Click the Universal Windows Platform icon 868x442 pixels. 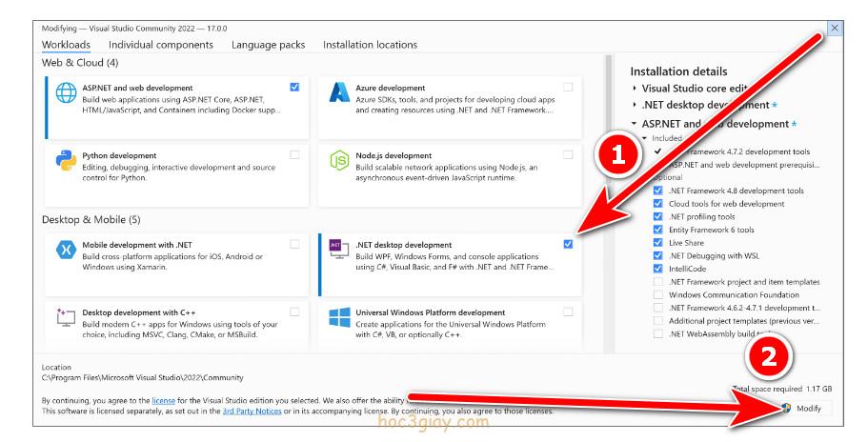(x=339, y=318)
